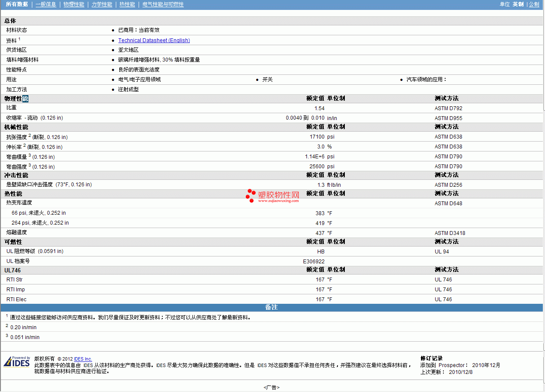545x392 pixels.
Task: Open the 一般信息 tab
Action: pos(46,4)
